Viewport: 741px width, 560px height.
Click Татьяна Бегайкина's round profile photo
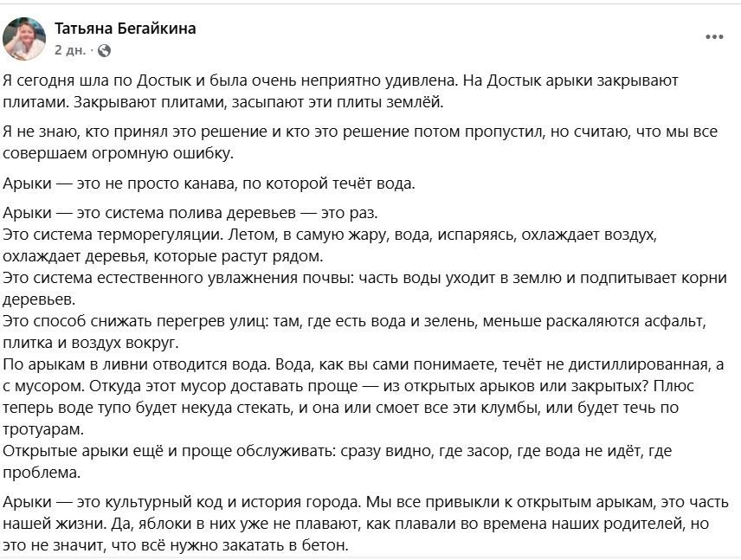click(x=26, y=33)
